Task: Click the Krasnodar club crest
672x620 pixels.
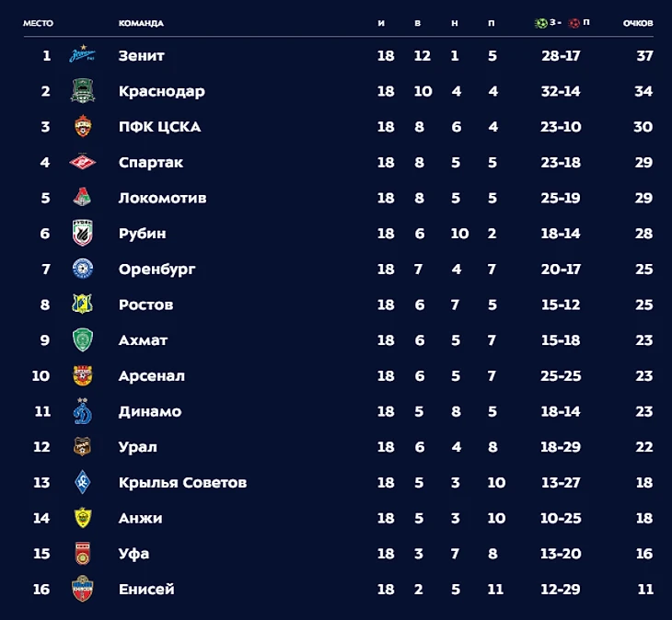Action: (83, 91)
